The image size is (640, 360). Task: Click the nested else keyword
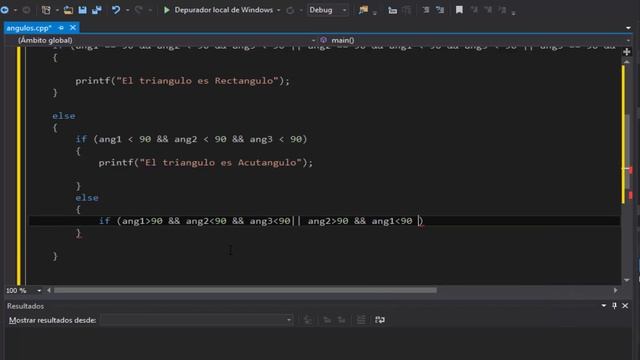[87, 198]
